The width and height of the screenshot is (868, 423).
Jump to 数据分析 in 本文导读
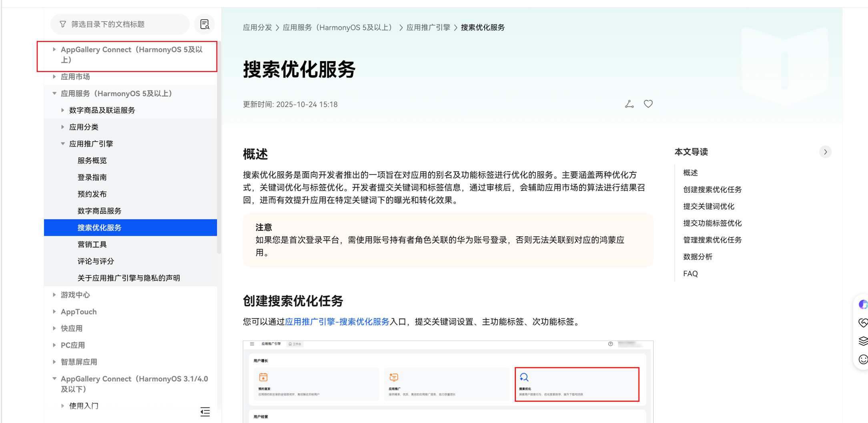(698, 257)
